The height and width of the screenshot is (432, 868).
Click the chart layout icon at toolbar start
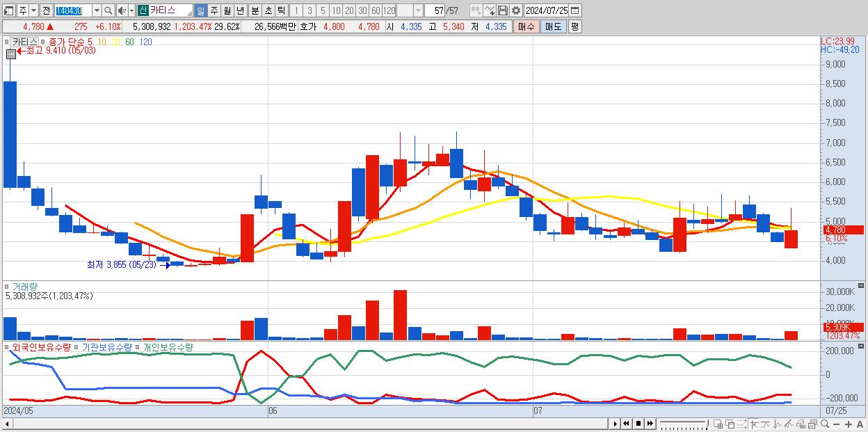pyautogui.click(x=8, y=10)
